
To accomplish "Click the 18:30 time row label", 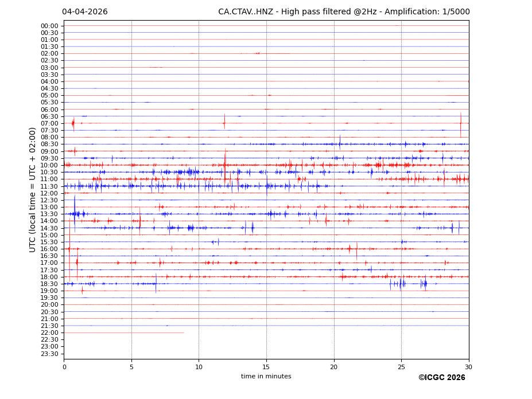I will (49, 284).
